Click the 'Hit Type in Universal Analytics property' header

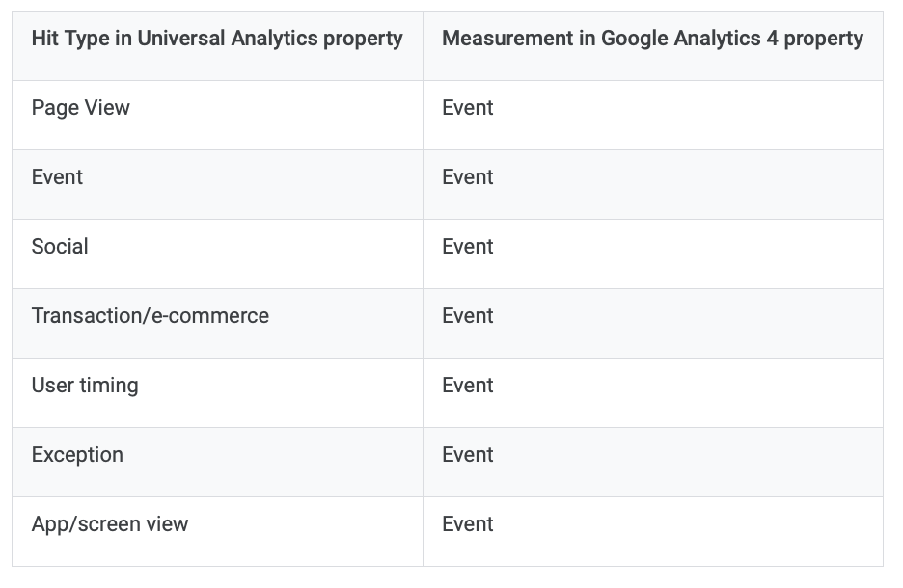[217, 46]
